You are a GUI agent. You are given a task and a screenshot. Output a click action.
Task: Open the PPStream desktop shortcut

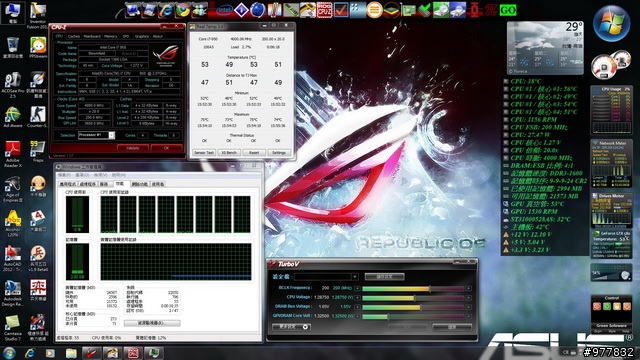click(38, 47)
